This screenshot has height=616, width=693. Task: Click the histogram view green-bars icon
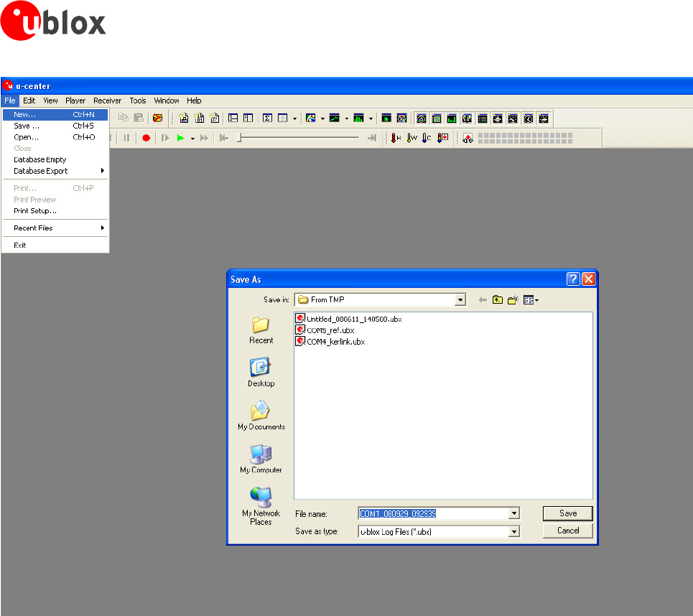tap(359, 118)
